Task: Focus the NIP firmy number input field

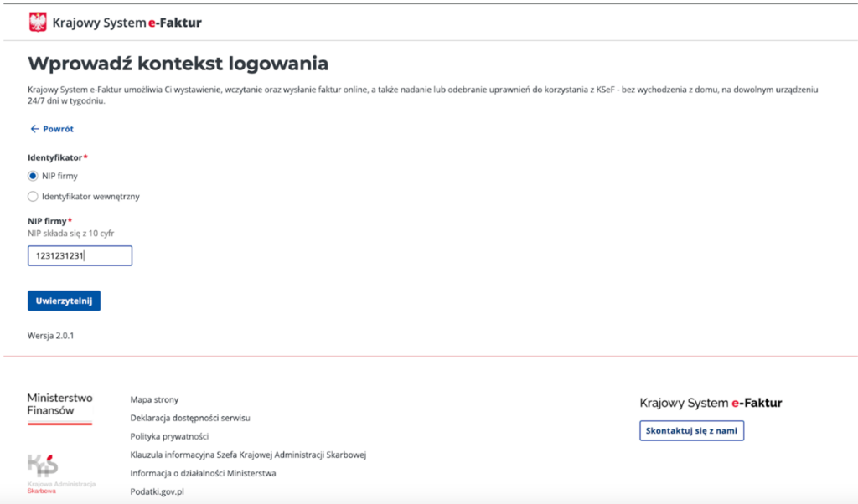Action: coord(80,255)
